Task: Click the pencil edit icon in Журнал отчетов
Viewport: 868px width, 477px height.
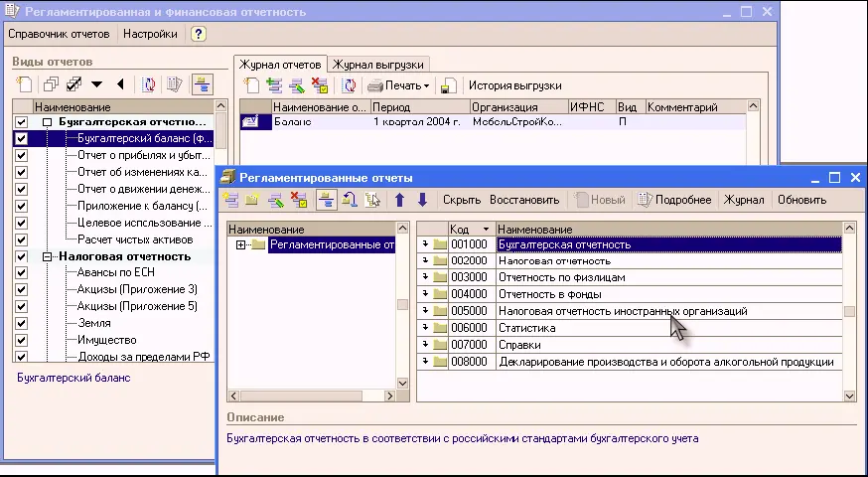Action: pyautogui.click(x=297, y=85)
